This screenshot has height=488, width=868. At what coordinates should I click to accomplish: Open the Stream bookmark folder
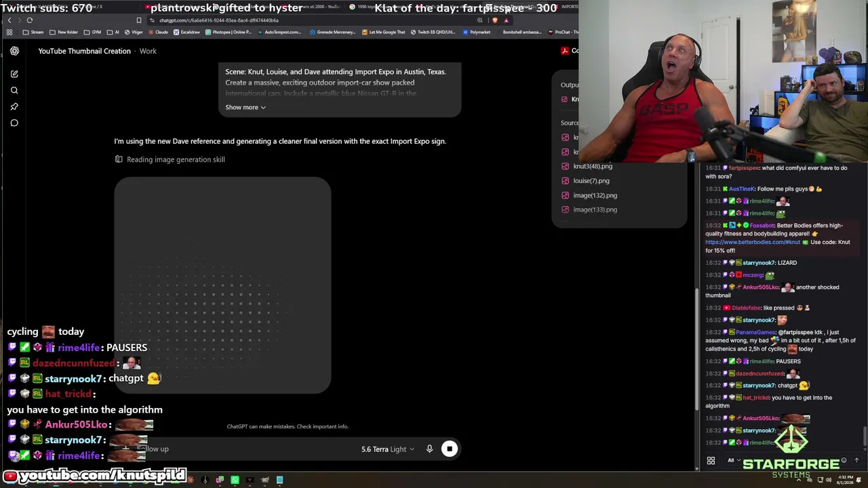tap(34, 32)
